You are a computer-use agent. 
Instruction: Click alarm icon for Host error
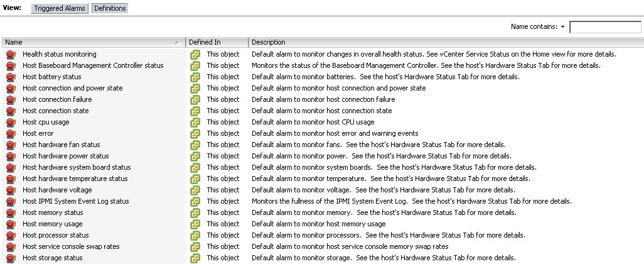[11, 134]
